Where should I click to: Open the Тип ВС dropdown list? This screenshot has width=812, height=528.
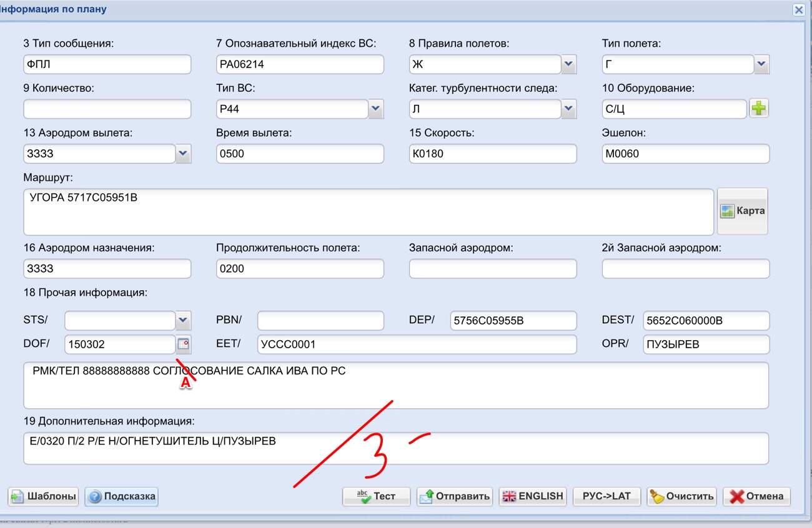(x=375, y=109)
